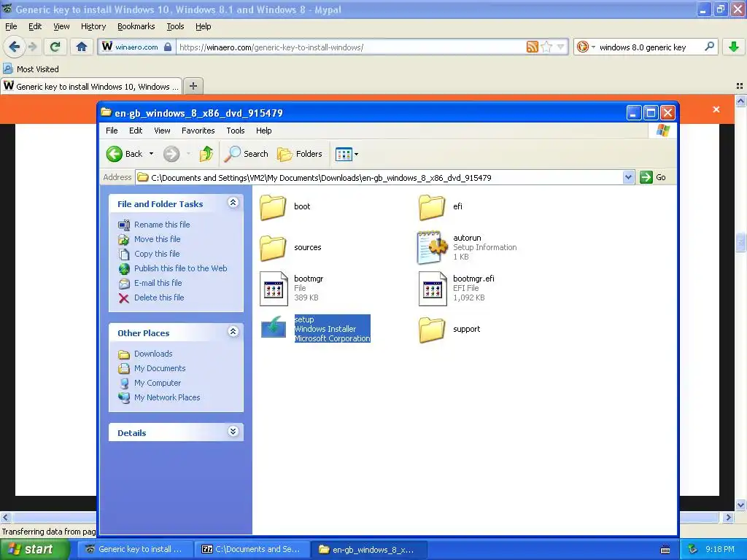Expand the Views dropdown arrow
The width and height of the screenshot is (747, 560).
pos(356,155)
